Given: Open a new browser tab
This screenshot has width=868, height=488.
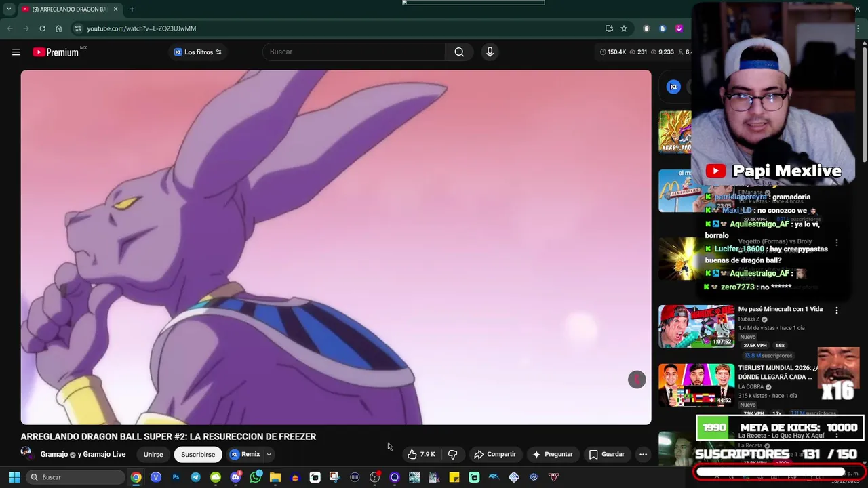Looking at the screenshot, I should pyautogui.click(x=132, y=9).
